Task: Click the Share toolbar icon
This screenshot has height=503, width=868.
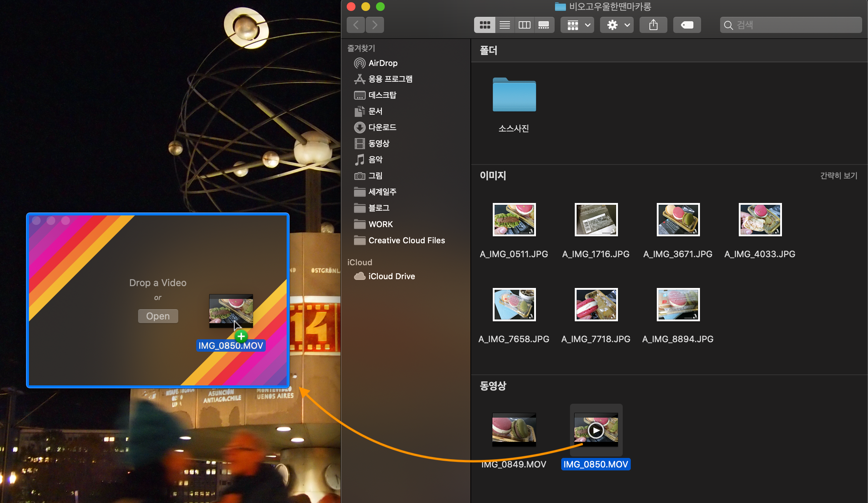Action: [x=653, y=25]
